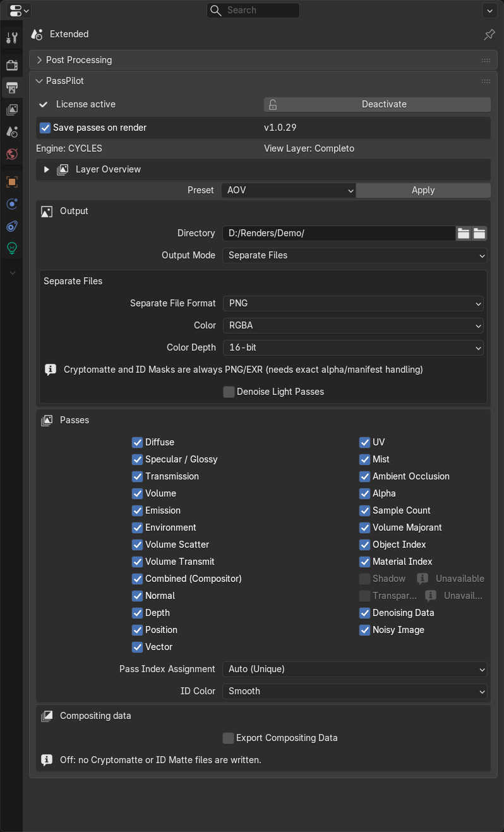Click the second folder icon beside Directory
The height and width of the screenshot is (832, 504).
point(479,233)
